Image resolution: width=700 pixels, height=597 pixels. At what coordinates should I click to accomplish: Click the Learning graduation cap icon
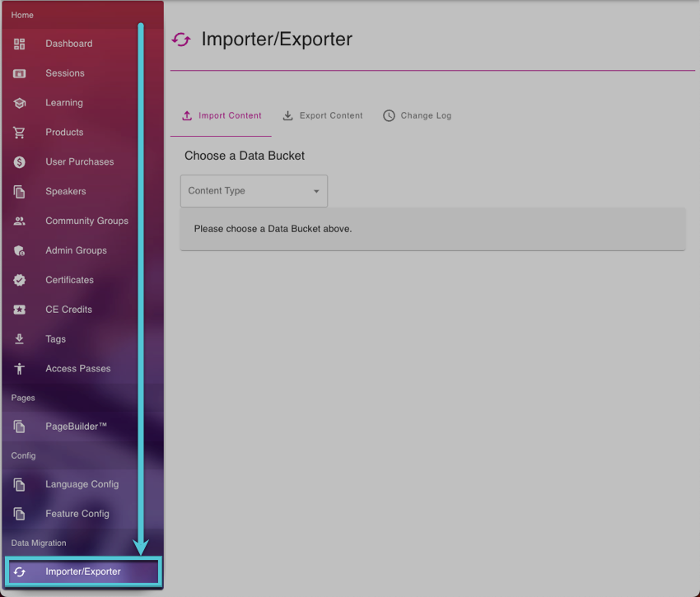19,103
